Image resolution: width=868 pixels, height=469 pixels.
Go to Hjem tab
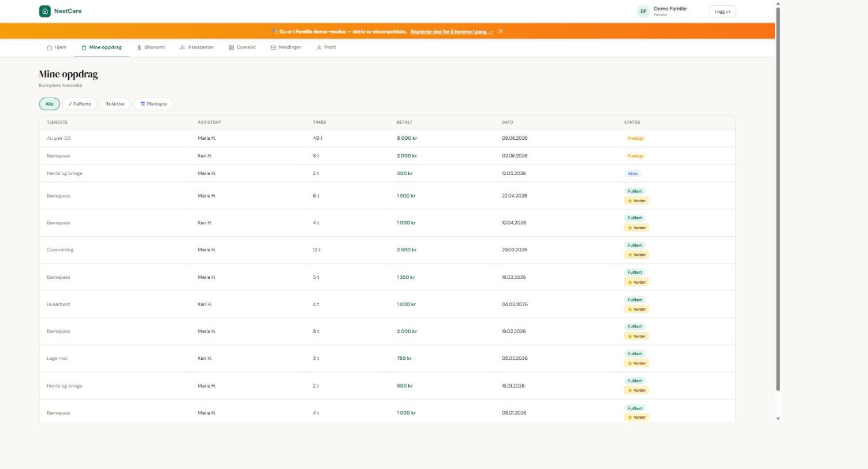pyautogui.click(x=57, y=47)
